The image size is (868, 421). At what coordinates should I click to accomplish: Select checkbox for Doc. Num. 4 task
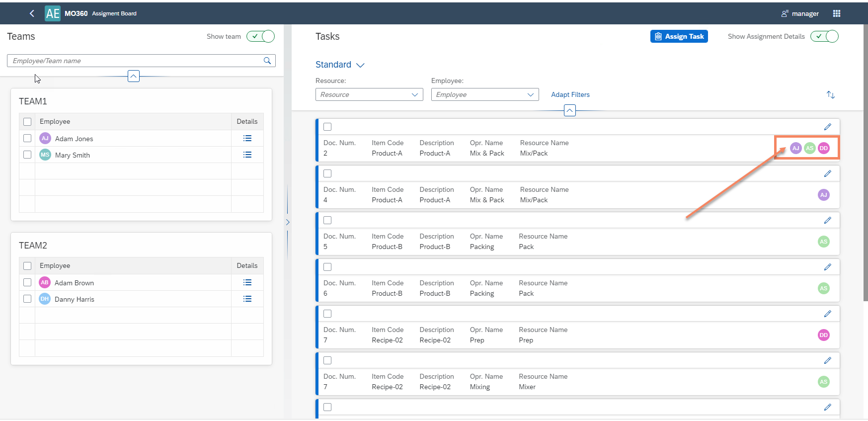[327, 173]
